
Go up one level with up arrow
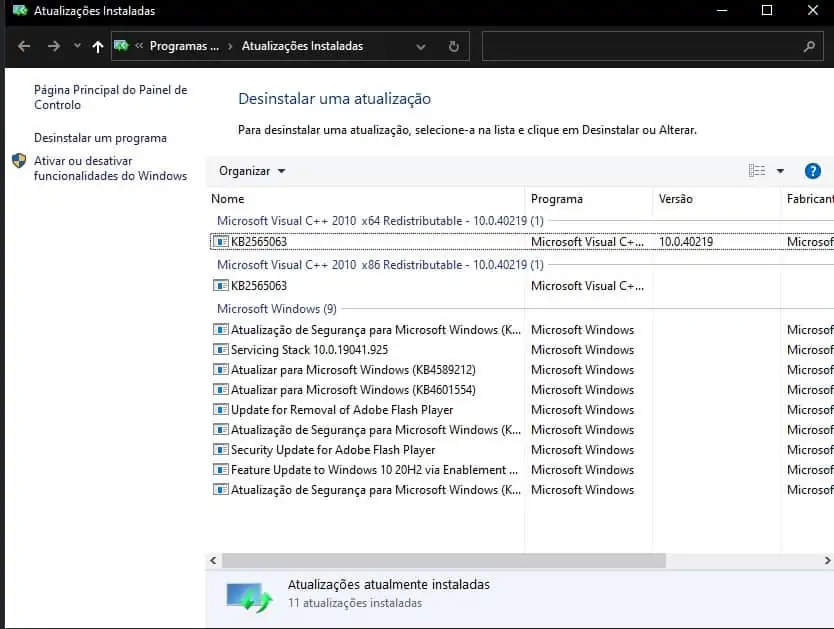point(97,47)
